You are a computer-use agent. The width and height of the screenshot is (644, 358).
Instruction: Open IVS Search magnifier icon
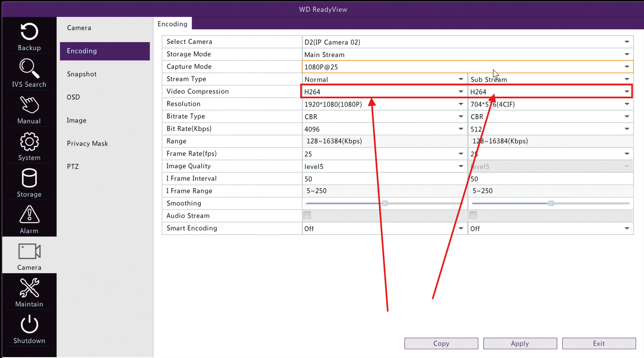click(29, 68)
